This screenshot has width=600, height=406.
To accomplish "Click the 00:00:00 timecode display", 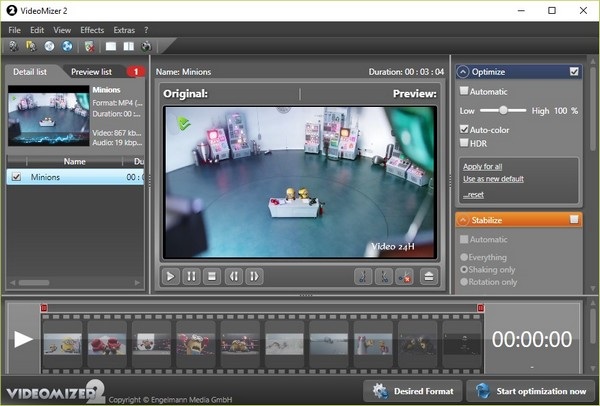I will click(532, 339).
